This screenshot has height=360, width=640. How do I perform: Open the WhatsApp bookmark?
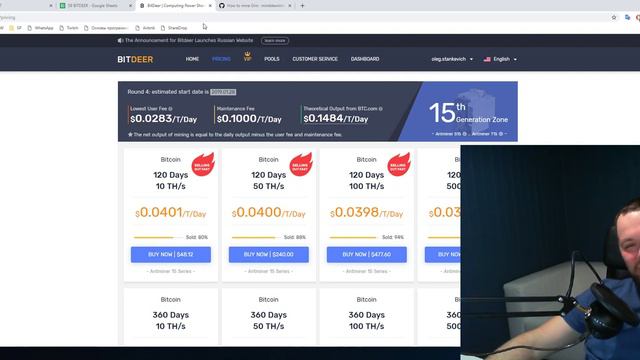pos(40,28)
